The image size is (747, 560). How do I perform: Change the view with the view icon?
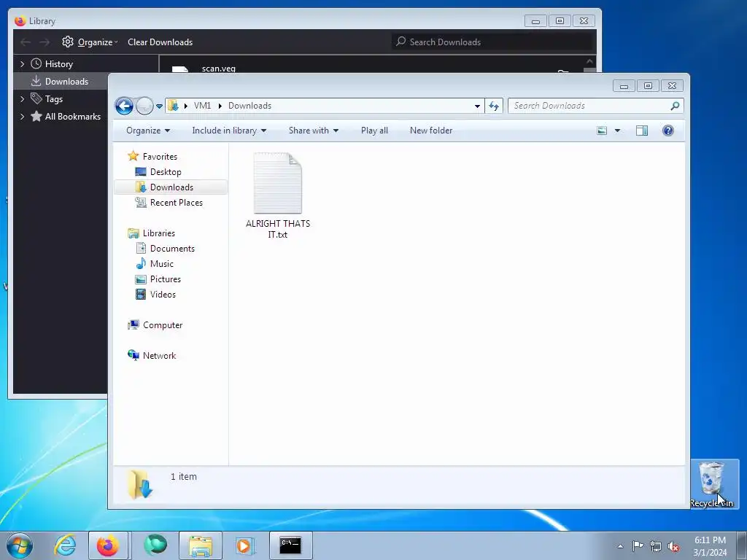602,131
